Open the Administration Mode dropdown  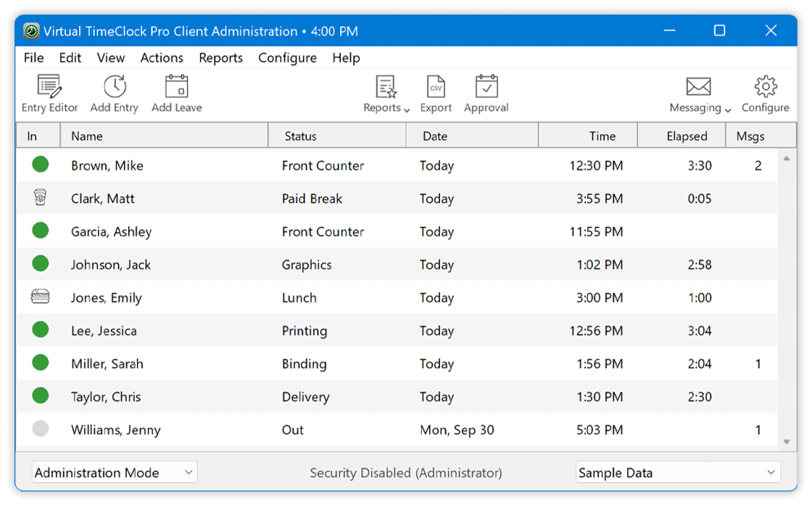coord(114,472)
